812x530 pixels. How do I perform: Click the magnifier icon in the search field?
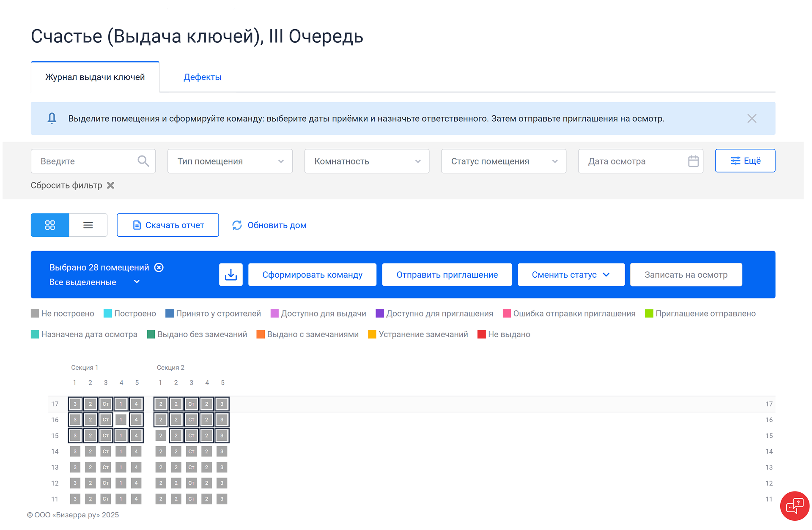[x=143, y=161]
